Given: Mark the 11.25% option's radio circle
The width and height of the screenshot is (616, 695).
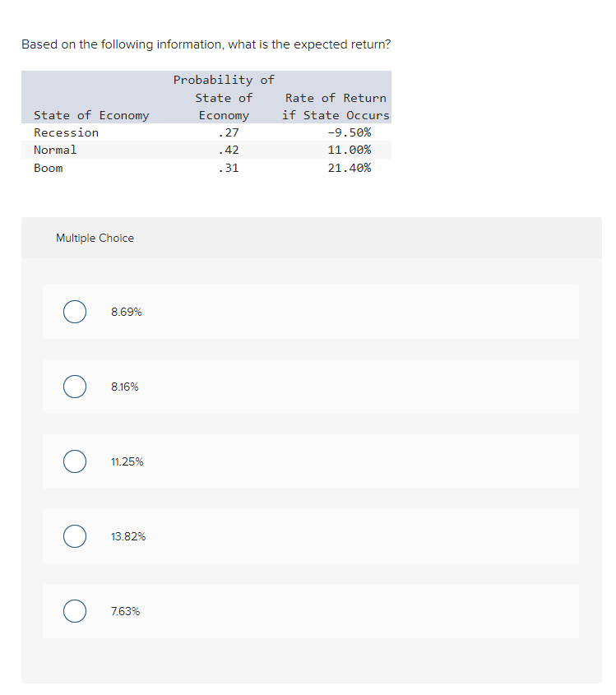Looking at the screenshot, I should point(75,461).
